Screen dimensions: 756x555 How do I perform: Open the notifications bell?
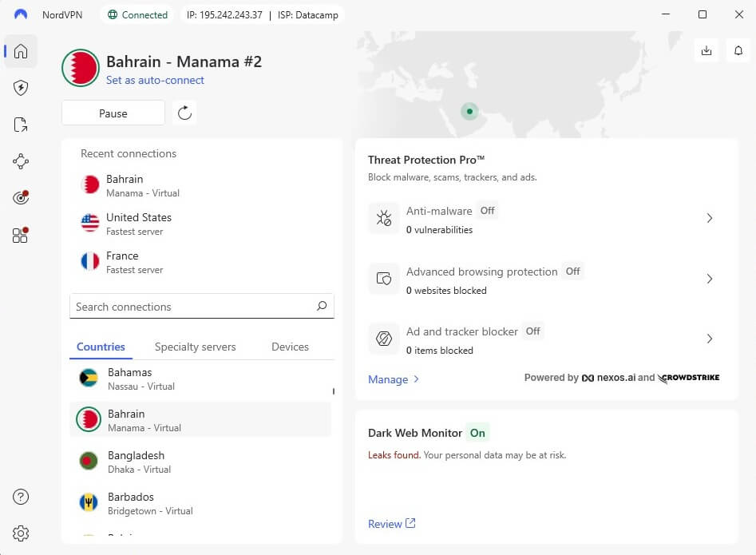pyautogui.click(x=738, y=50)
